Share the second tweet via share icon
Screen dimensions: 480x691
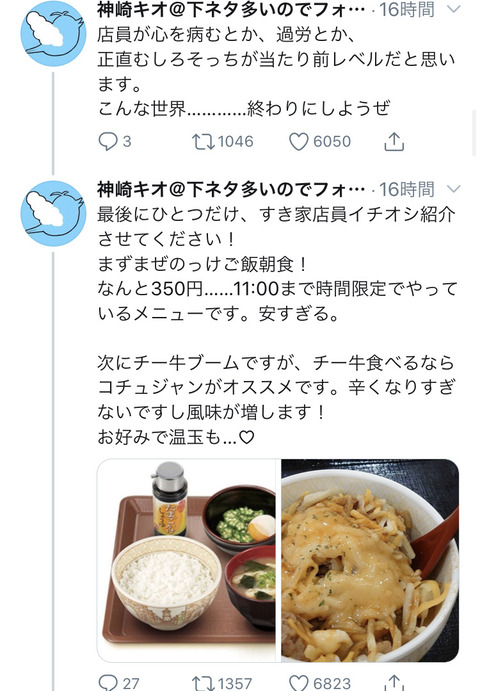pos(394,682)
